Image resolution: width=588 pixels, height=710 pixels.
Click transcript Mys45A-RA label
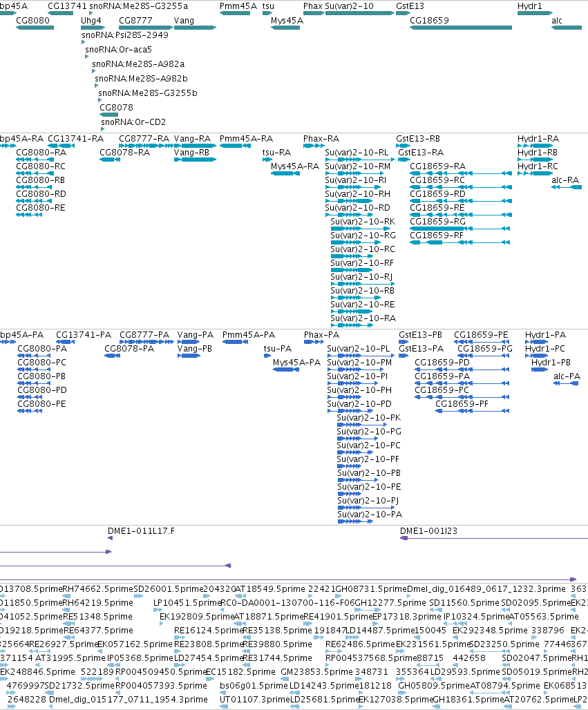pos(295,166)
